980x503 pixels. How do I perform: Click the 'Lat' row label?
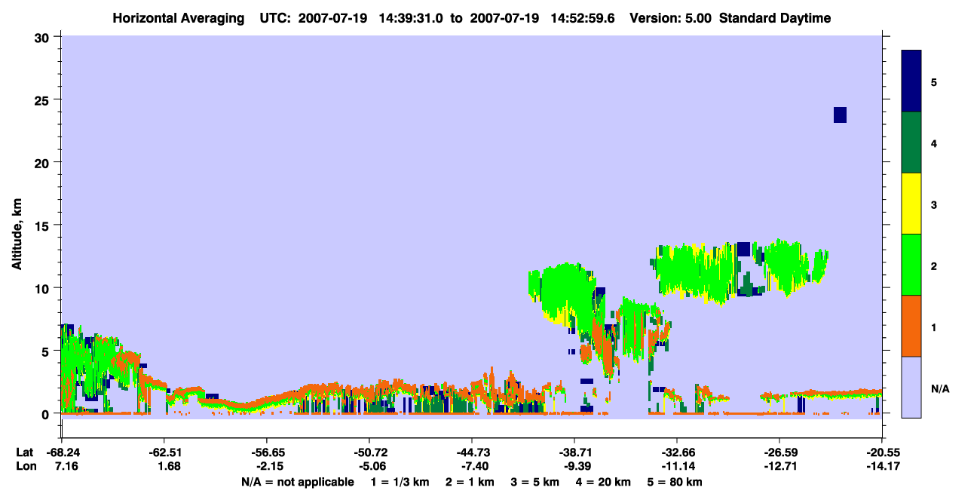point(25,452)
